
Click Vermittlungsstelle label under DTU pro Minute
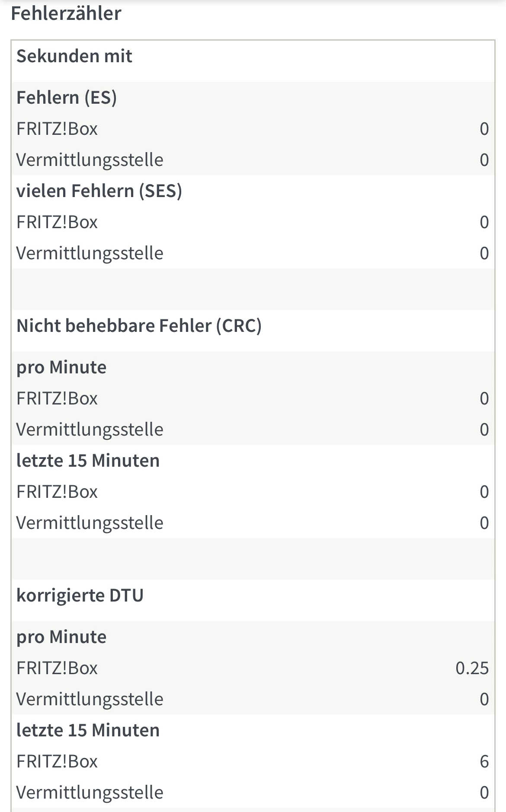(x=90, y=699)
